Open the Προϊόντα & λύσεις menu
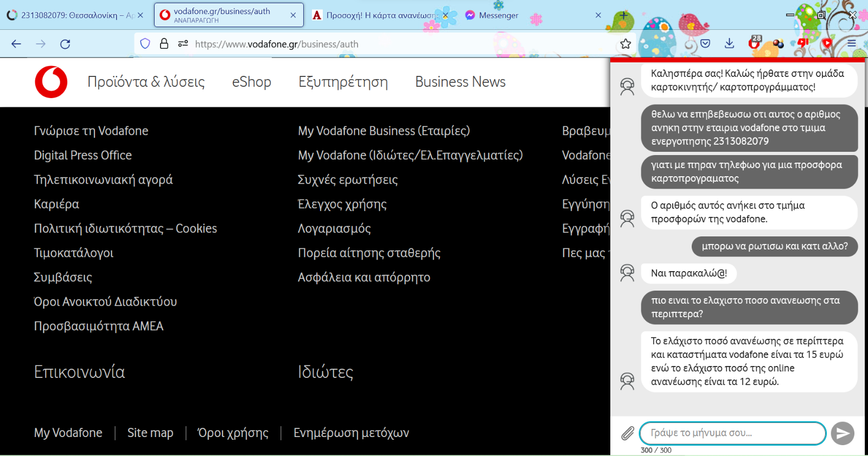The width and height of the screenshot is (868, 456). (x=146, y=82)
